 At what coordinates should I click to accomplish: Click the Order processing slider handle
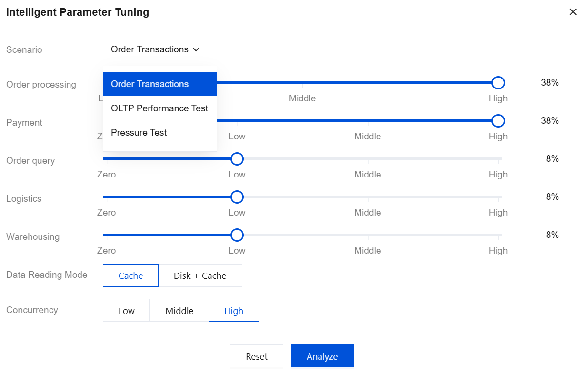498,83
